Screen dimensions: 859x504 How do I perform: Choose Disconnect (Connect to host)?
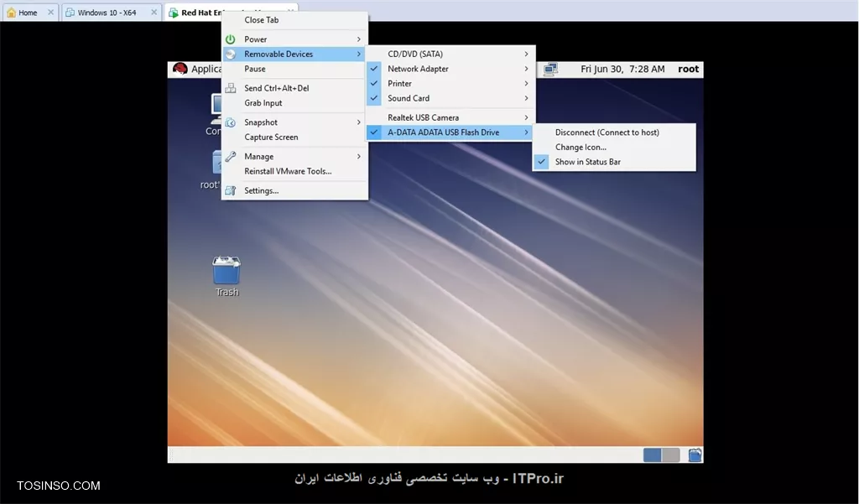tap(614, 132)
